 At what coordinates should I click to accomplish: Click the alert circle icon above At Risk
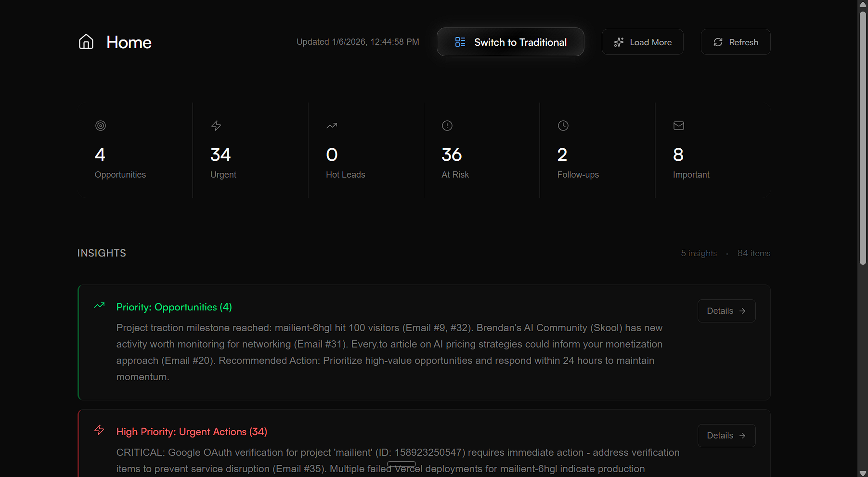(447, 126)
